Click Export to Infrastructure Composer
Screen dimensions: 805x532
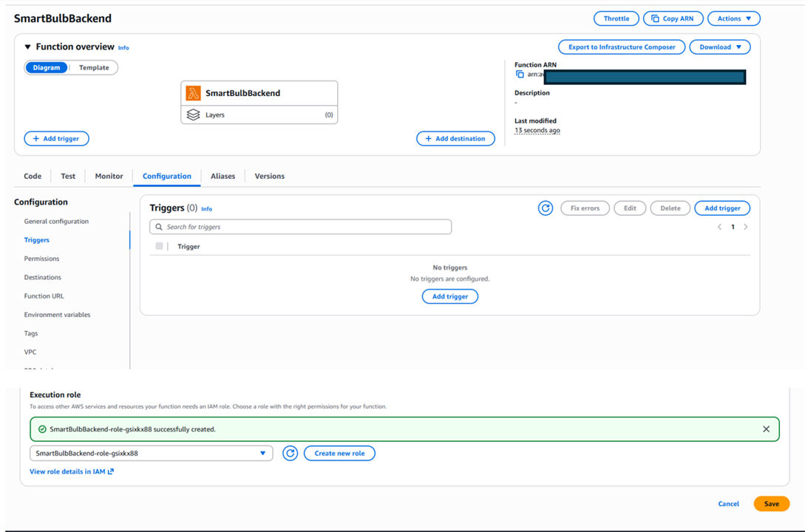(622, 47)
